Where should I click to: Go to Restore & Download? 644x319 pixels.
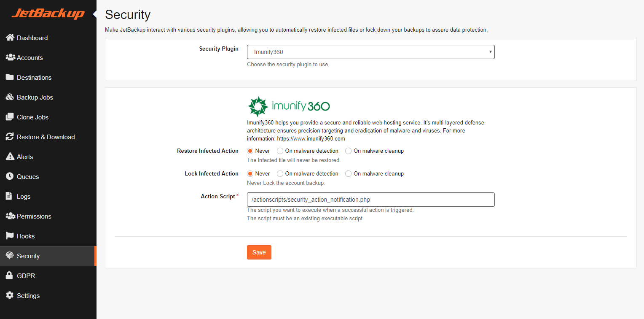click(48, 137)
